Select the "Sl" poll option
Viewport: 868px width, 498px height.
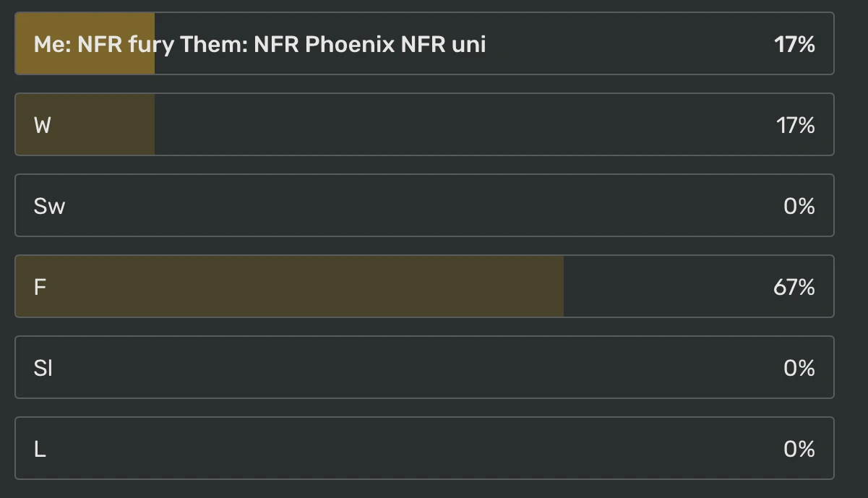coord(426,367)
